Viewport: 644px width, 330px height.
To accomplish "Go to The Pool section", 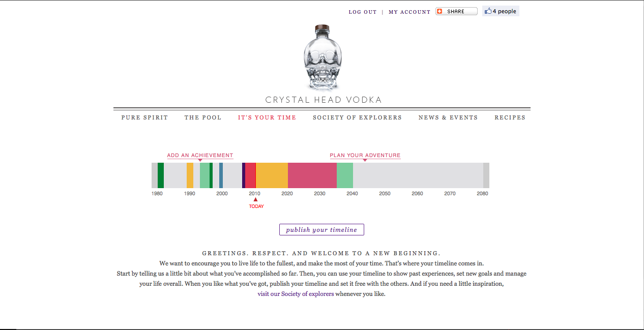I will (x=203, y=117).
